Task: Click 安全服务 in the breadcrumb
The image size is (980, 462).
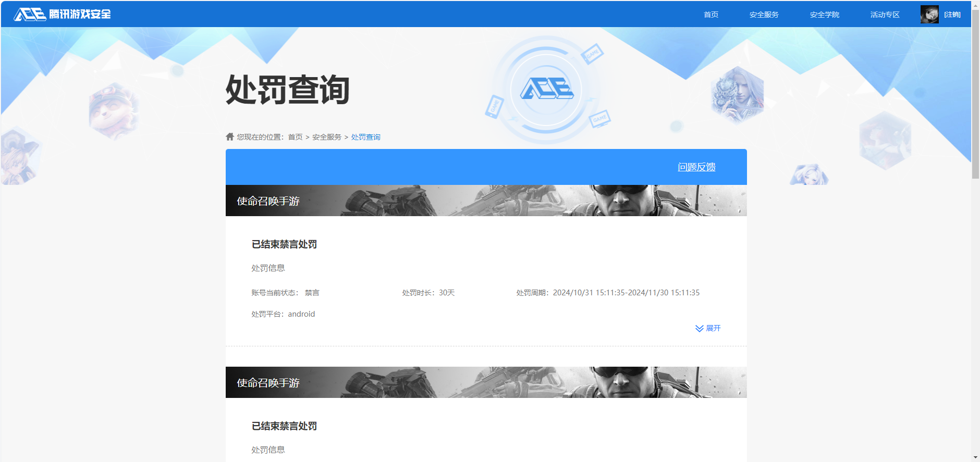Action: pos(327,137)
